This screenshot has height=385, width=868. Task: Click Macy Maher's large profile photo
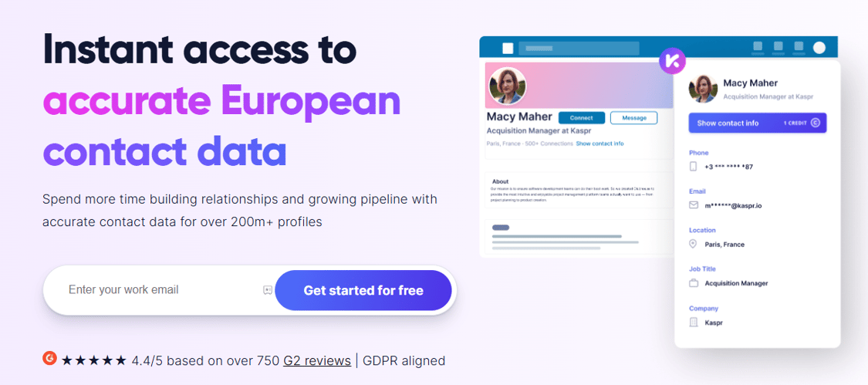[508, 86]
